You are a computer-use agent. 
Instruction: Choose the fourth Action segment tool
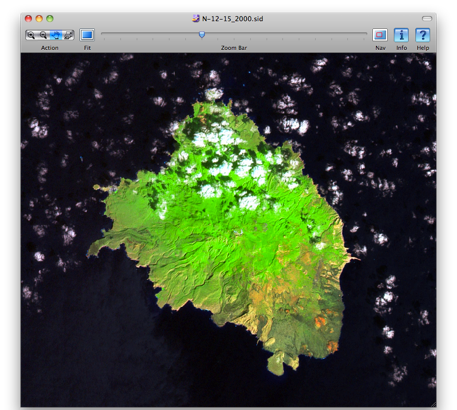coord(68,35)
